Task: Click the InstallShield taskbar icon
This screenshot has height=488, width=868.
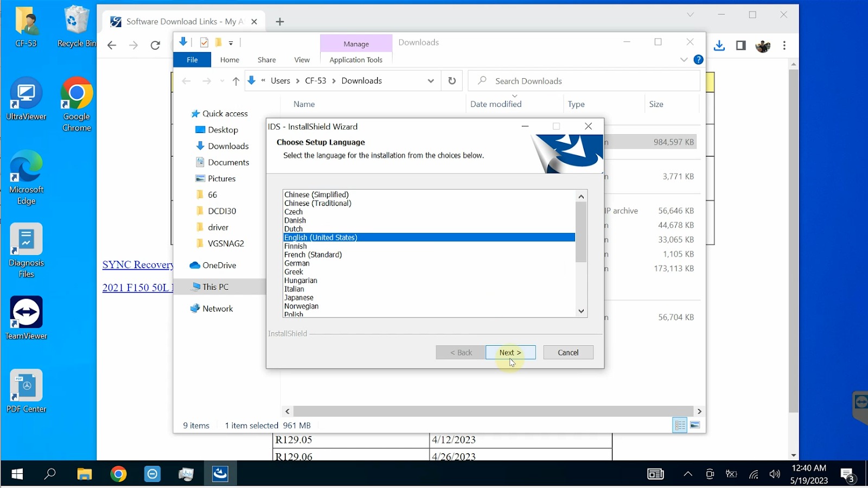Action: 220,474
